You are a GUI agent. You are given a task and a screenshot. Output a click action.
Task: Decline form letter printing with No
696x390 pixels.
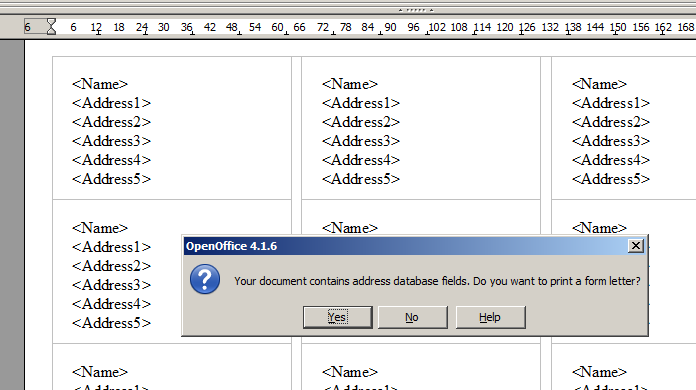point(412,317)
